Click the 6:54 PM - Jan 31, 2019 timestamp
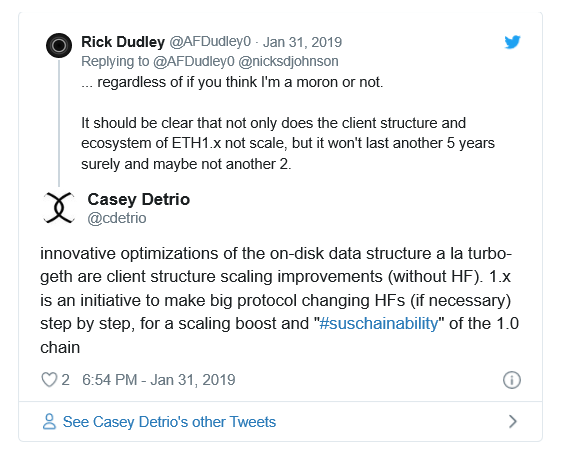This screenshot has height=451, width=561. pyautogui.click(x=159, y=380)
